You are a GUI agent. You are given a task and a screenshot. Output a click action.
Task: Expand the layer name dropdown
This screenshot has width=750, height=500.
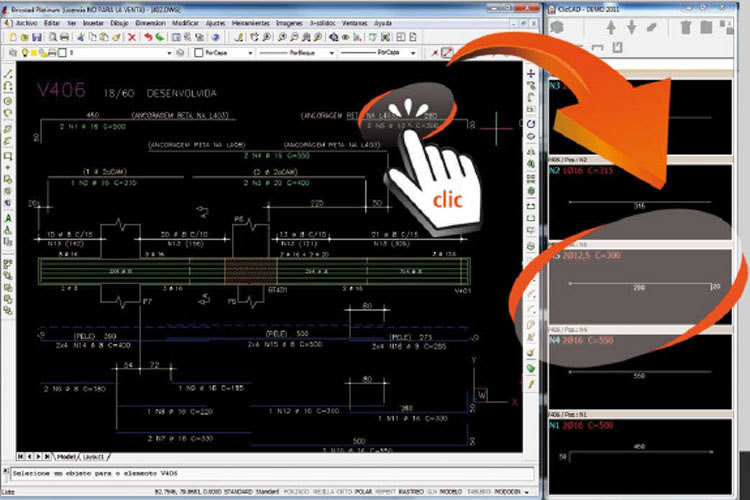pos(169,53)
